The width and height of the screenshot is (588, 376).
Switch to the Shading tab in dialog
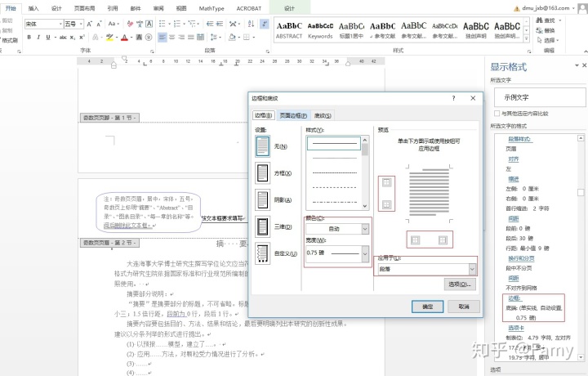tap(323, 115)
